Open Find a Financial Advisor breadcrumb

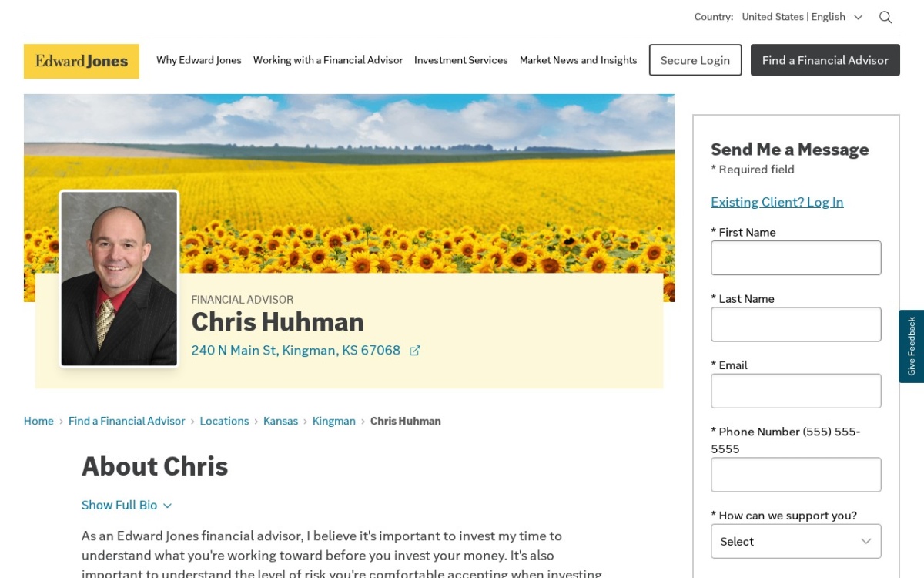tap(127, 421)
